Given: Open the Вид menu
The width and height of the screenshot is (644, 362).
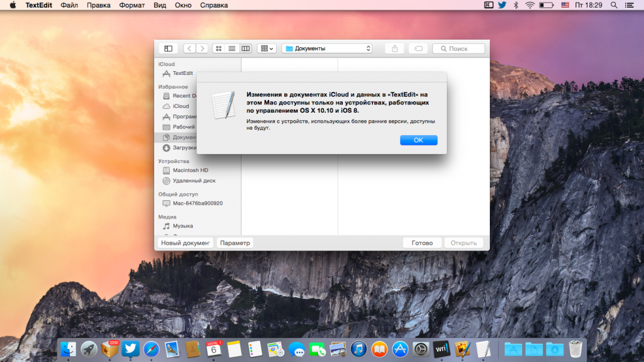Looking at the screenshot, I should click(x=160, y=5).
